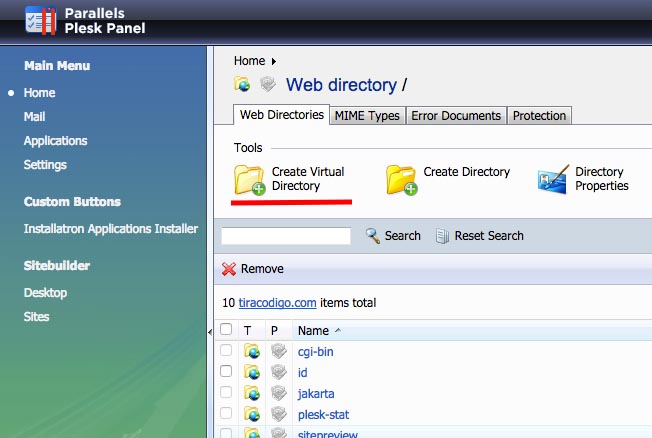Click the Create Virtual Directory folder icon
This screenshot has height=438, width=652.
tap(249, 180)
